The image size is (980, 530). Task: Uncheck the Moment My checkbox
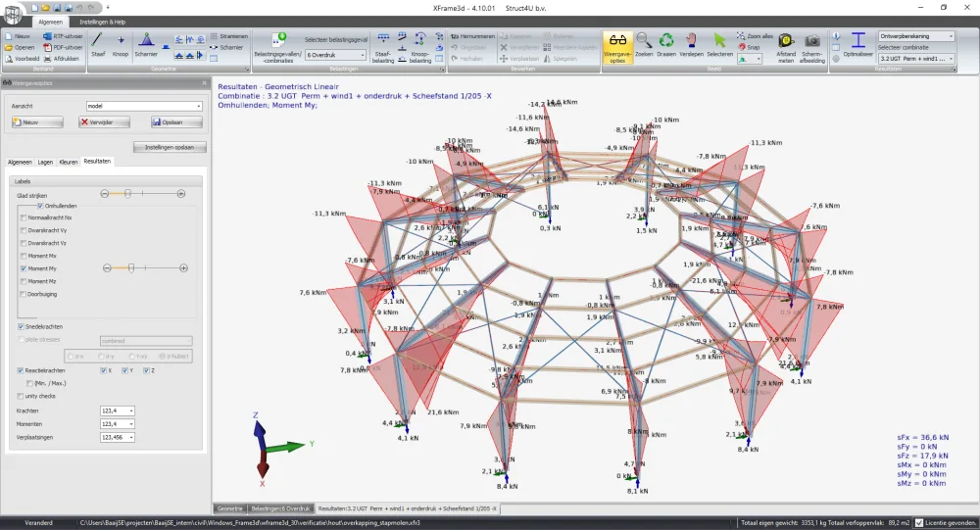pyautogui.click(x=24, y=268)
